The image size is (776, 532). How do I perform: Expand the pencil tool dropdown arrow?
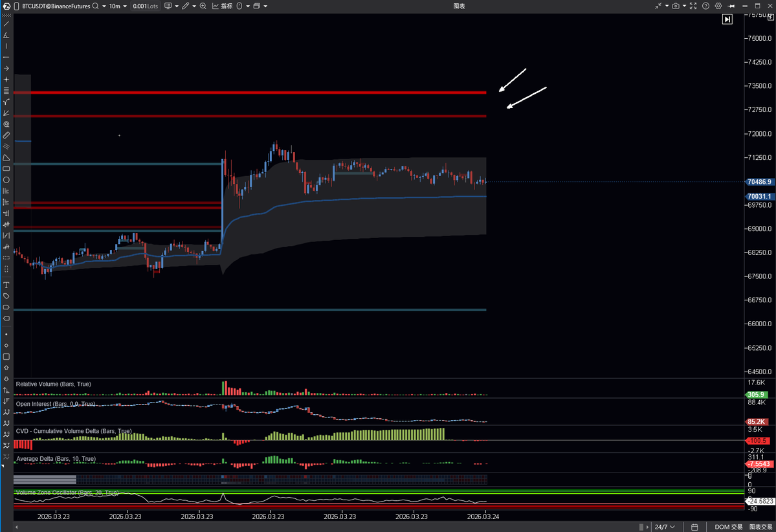pos(194,6)
